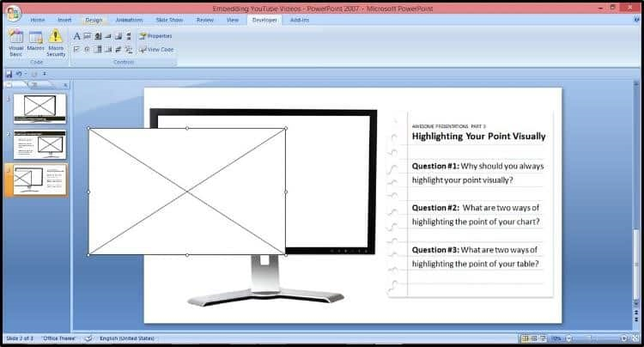Click the Properties button
The width and height of the screenshot is (644, 347).
[x=155, y=36]
